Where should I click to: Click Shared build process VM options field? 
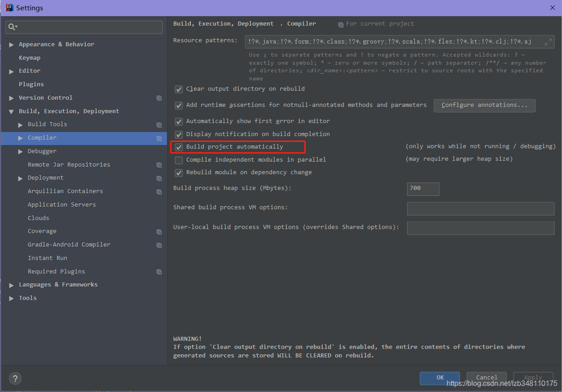[481, 208]
